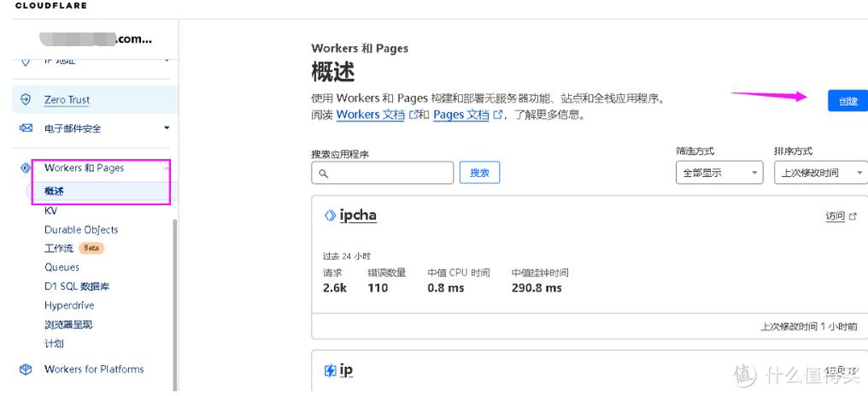Click the IP address location pin icon
868x396 pixels.
(x=26, y=61)
